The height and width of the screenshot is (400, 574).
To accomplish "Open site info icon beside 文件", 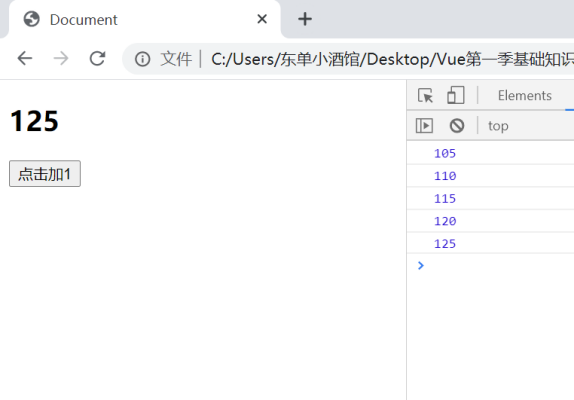I will point(142,59).
